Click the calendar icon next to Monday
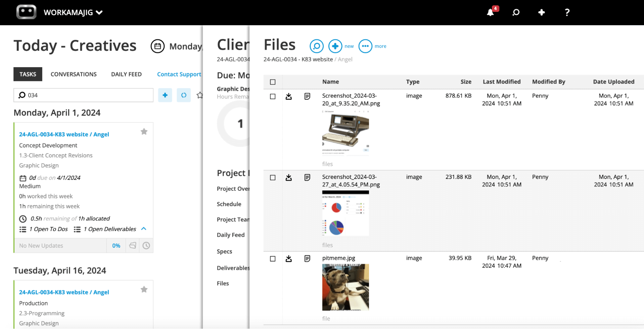 [158, 46]
